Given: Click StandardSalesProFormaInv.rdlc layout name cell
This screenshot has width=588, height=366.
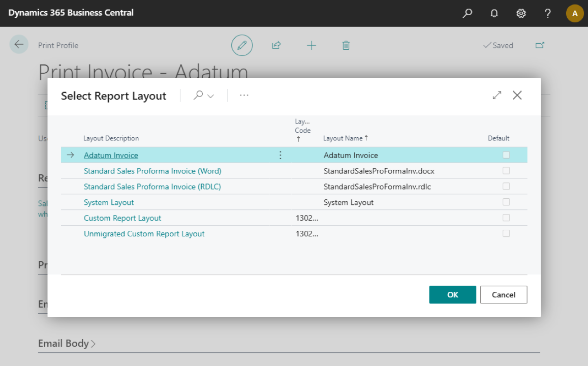Looking at the screenshot, I should pos(377,187).
